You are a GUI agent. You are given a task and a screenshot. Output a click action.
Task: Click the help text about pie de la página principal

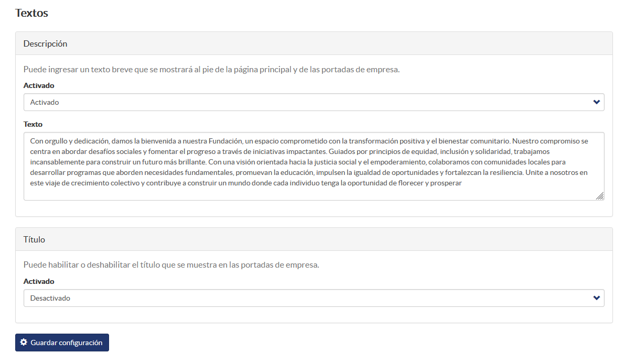click(x=211, y=69)
